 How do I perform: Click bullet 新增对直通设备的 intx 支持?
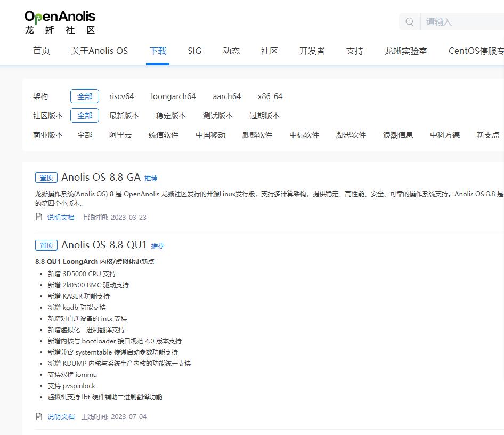(87, 319)
